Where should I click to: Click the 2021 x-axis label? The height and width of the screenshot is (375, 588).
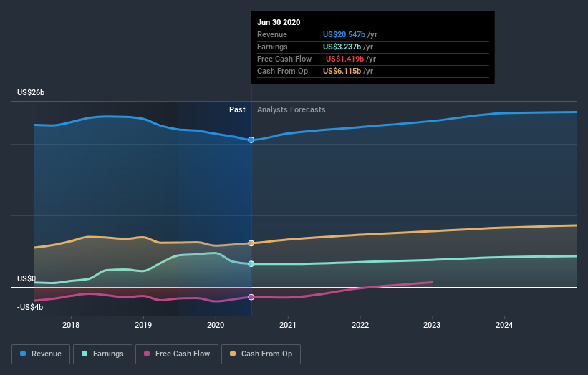288,325
